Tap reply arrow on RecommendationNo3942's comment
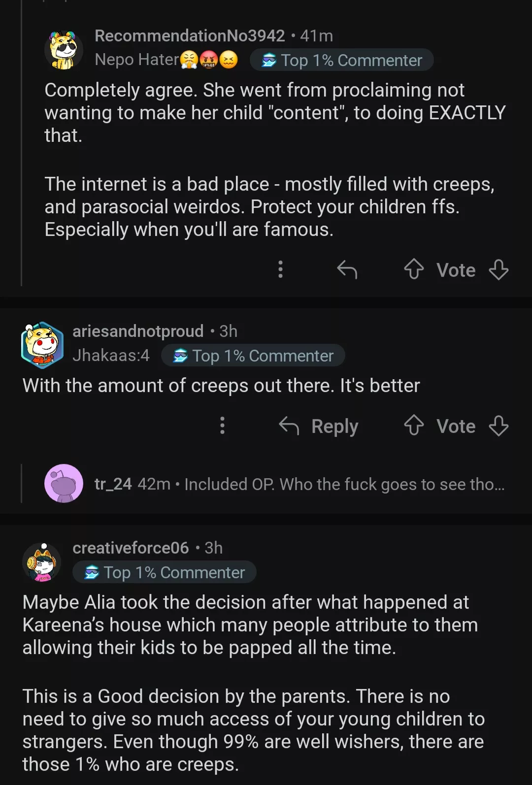 [x=347, y=269]
